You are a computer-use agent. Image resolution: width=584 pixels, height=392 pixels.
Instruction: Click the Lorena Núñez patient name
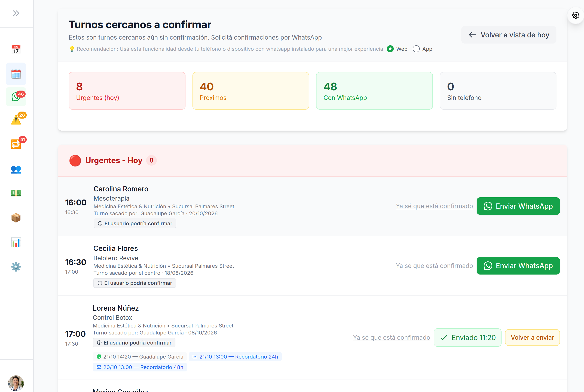116,308
